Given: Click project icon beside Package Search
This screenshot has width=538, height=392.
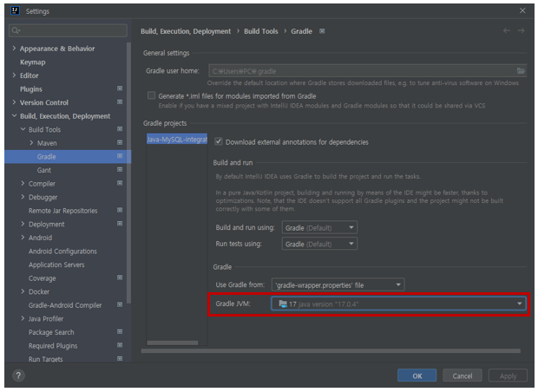Looking at the screenshot, I should [x=120, y=331].
